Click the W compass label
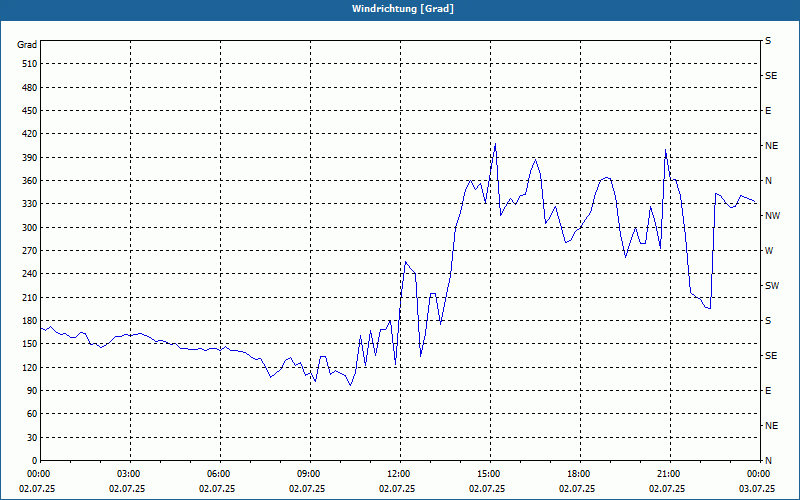 click(x=769, y=251)
